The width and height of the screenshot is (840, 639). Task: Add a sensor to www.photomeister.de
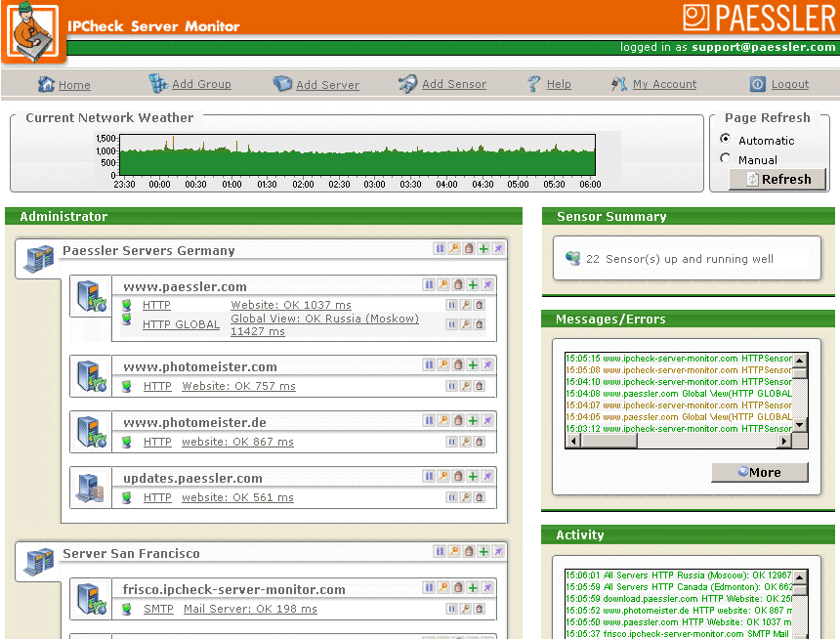point(473,421)
